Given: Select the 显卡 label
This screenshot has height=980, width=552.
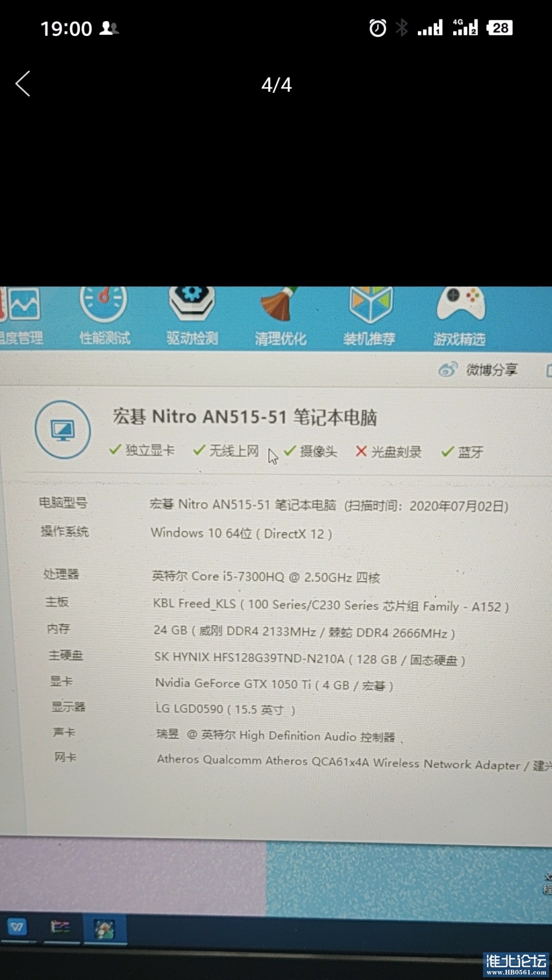Looking at the screenshot, I should 62,681.
